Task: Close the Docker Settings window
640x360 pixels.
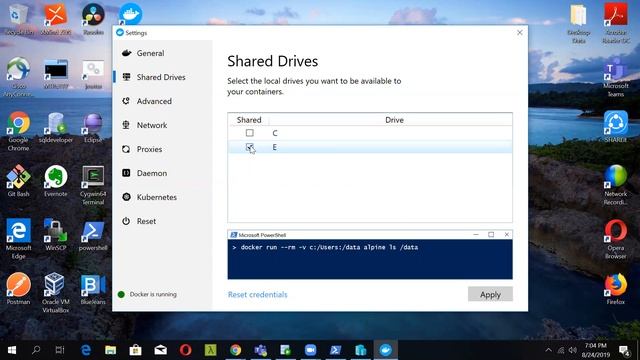Action: [x=520, y=33]
